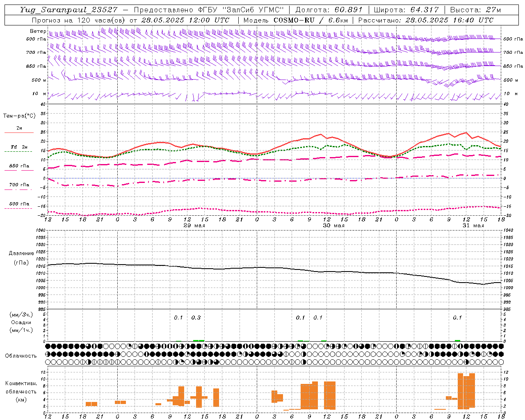Click the Облачность panel label
The image size is (525, 420).
[21, 356]
